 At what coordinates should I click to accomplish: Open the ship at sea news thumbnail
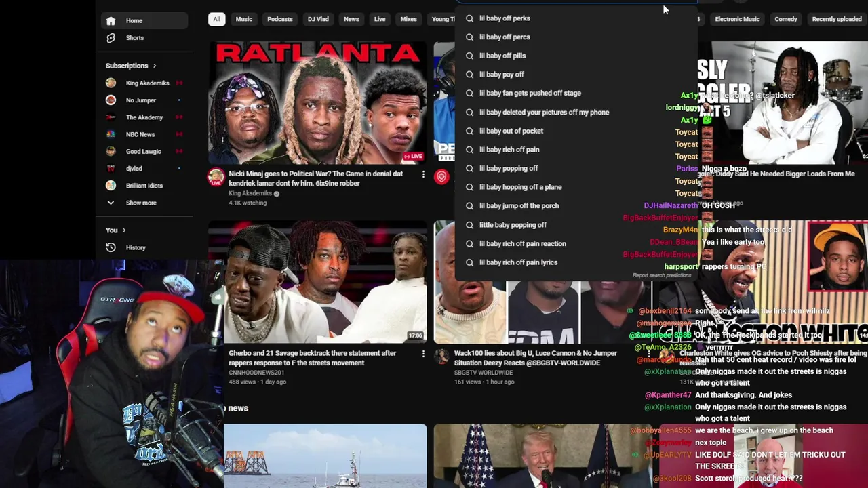click(325, 455)
